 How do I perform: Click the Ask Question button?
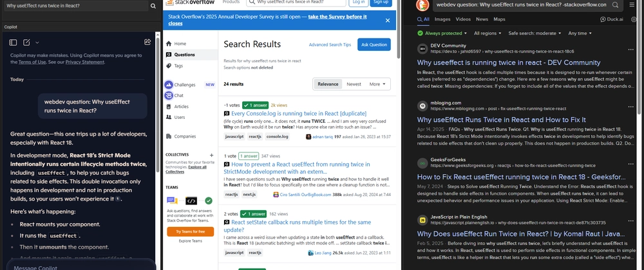pyautogui.click(x=374, y=44)
